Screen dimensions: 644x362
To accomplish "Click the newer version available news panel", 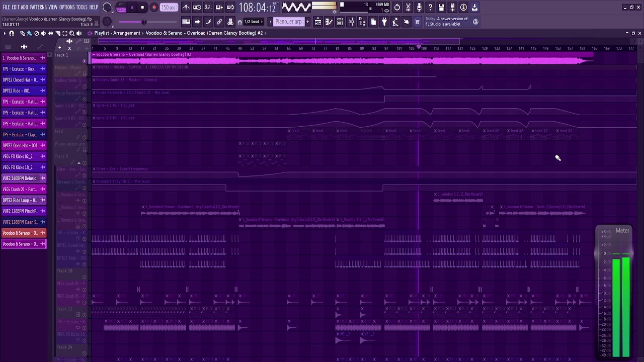I will pos(452,22).
